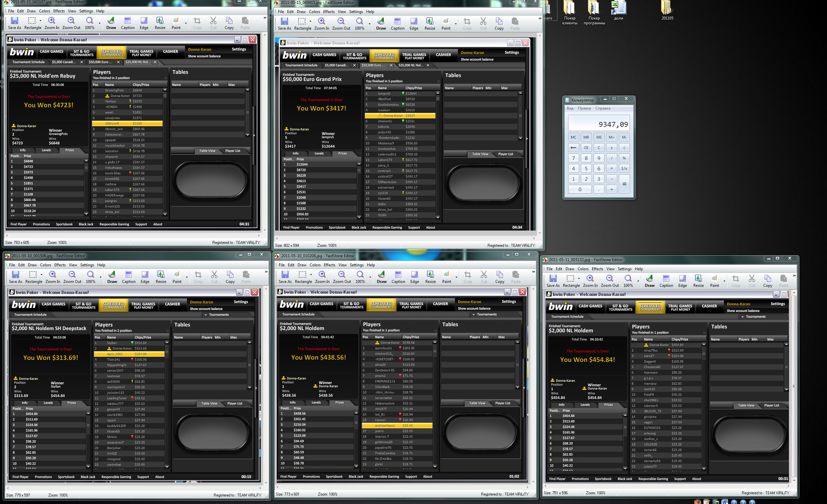
Task: Open Справка menu in the calculator
Action: coord(603,108)
